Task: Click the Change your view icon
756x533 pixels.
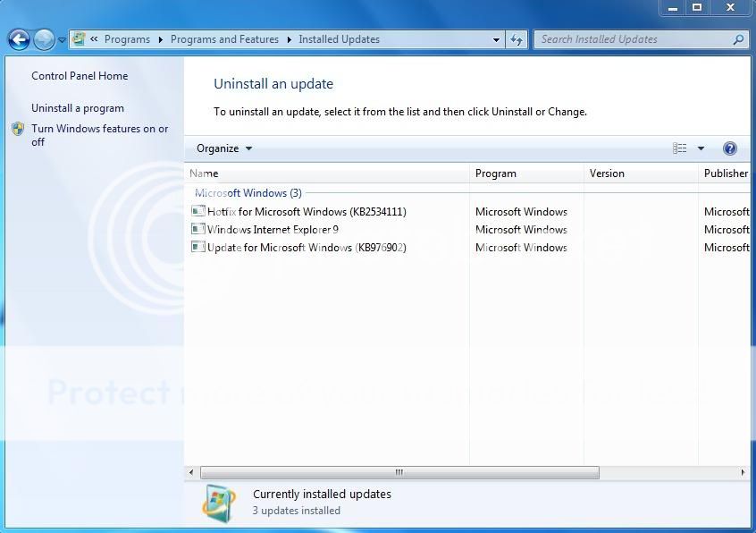Action: click(680, 148)
